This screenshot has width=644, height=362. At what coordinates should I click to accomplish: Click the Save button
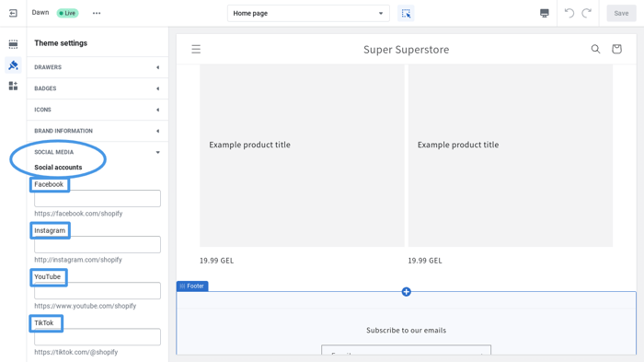(621, 13)
